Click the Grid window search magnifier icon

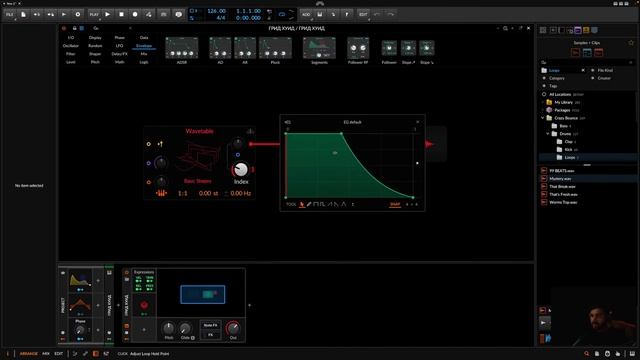pos(505,28)
